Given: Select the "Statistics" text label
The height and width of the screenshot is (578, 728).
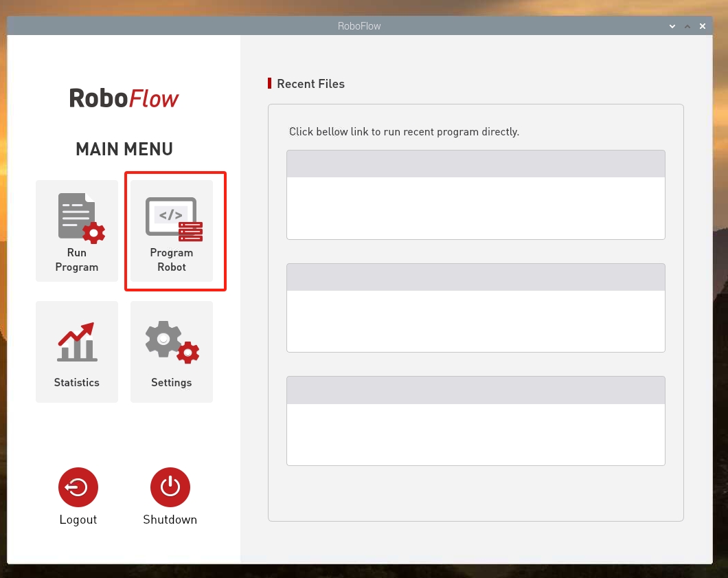Looking at the screenshot, I should click(77, 382).
